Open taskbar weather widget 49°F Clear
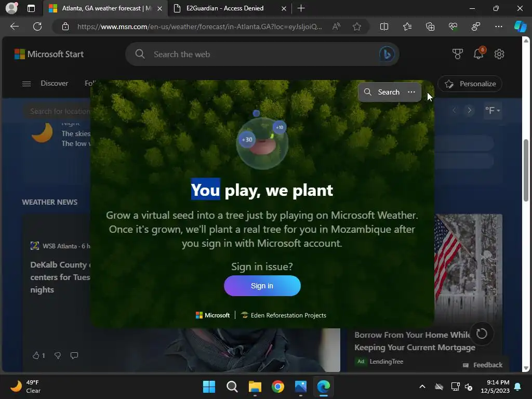The width and height of the screenshot is (532, 399). pos(25,387)
